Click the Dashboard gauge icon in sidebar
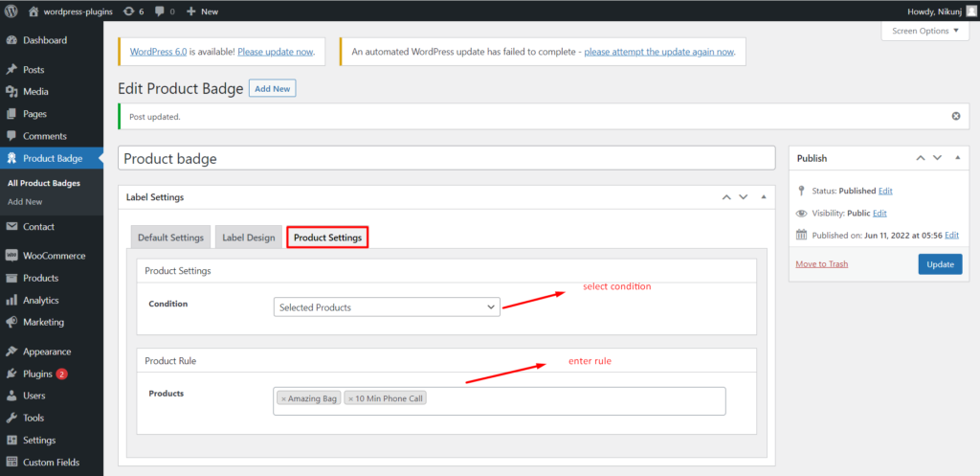Screen dimensions: 980x476 11,40
